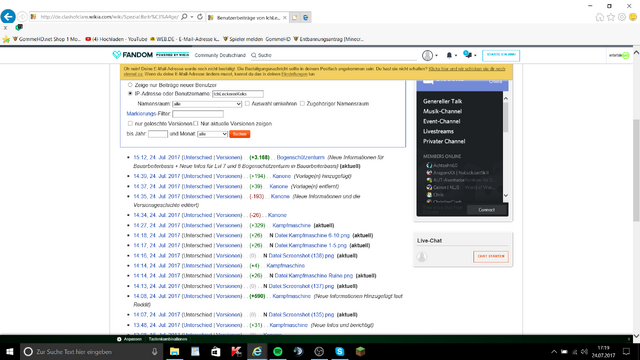Open a new browser tab
The height and width of the screenshot is (360, 640).
click(x=294, y=17)
